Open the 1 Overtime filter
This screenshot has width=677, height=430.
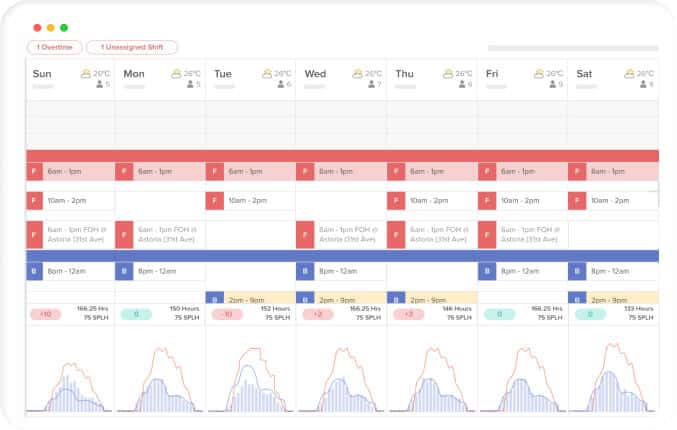tap(54, 47)
